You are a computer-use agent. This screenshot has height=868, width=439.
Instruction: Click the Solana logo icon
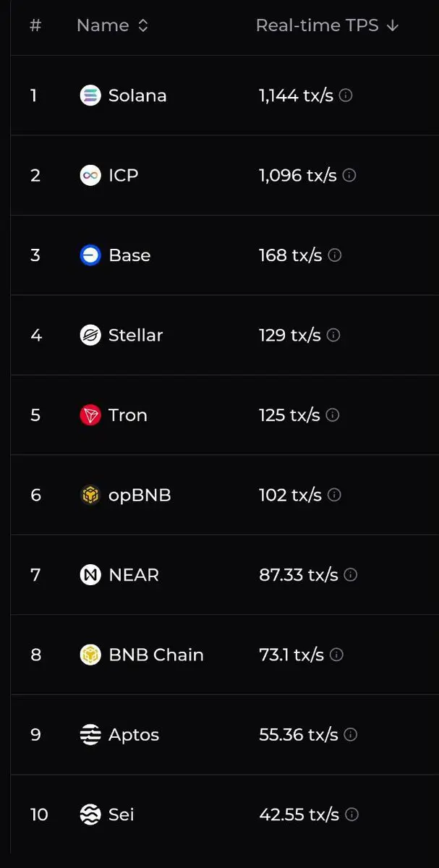(90, 95)
